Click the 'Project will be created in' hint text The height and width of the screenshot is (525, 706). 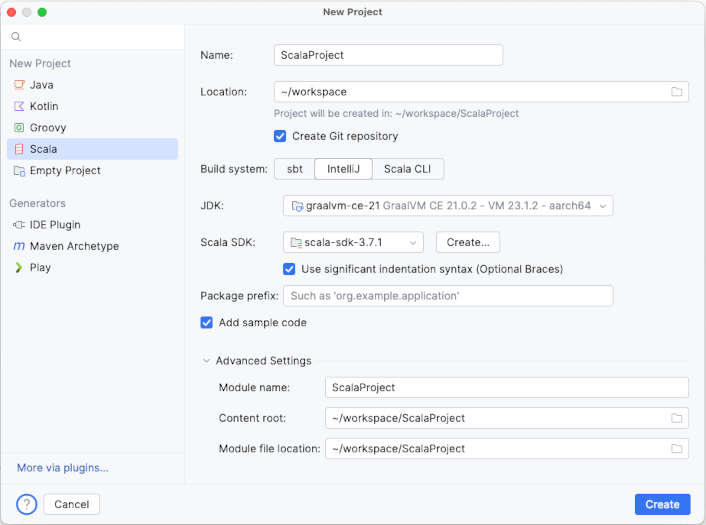click(396, 113)
